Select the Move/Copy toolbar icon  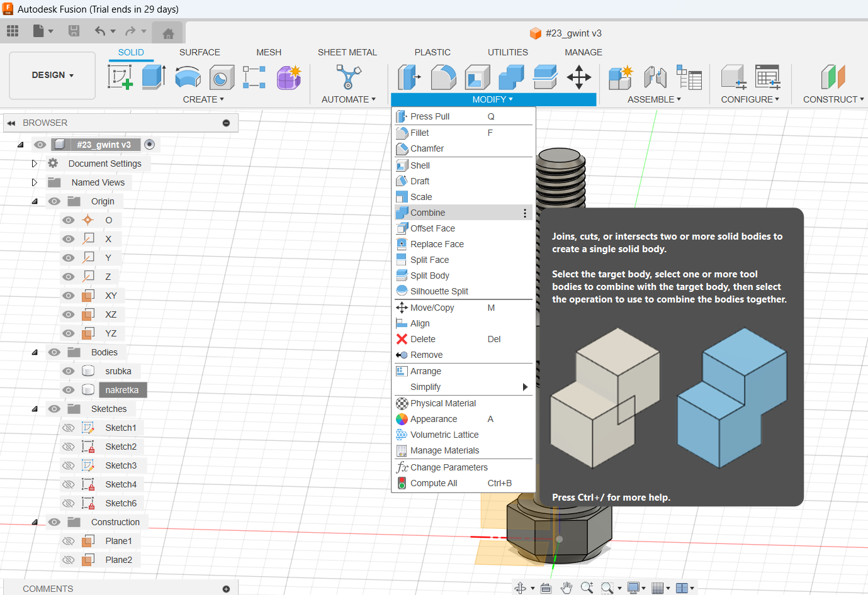579,77
